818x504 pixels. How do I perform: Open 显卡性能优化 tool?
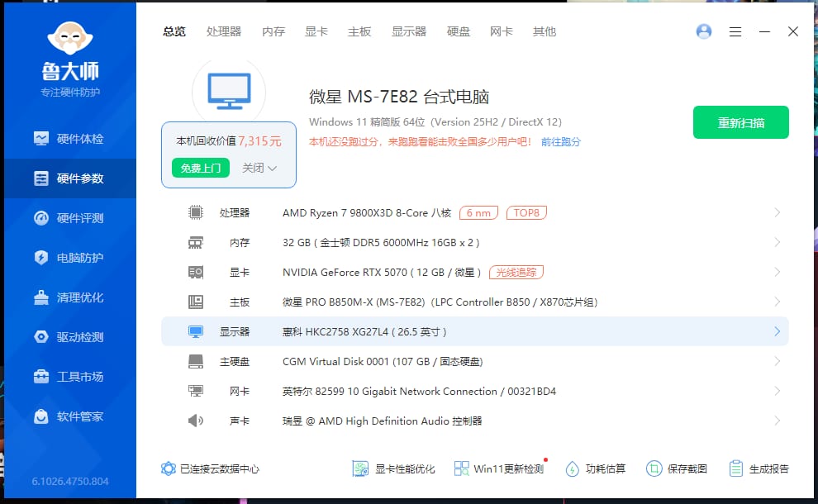click(394, 468)
